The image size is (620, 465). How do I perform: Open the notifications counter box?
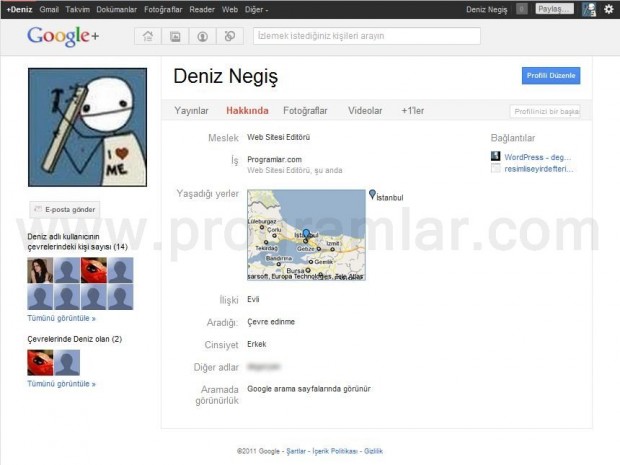tap(522, 9)
